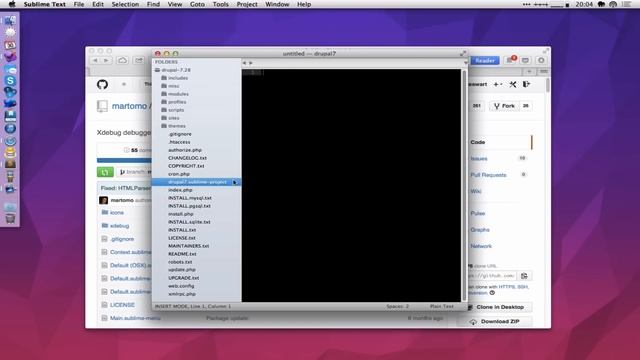Click Spaces: 2 in status bar
This screenshot has height=360, width=640.
click(x=398, y=306)
